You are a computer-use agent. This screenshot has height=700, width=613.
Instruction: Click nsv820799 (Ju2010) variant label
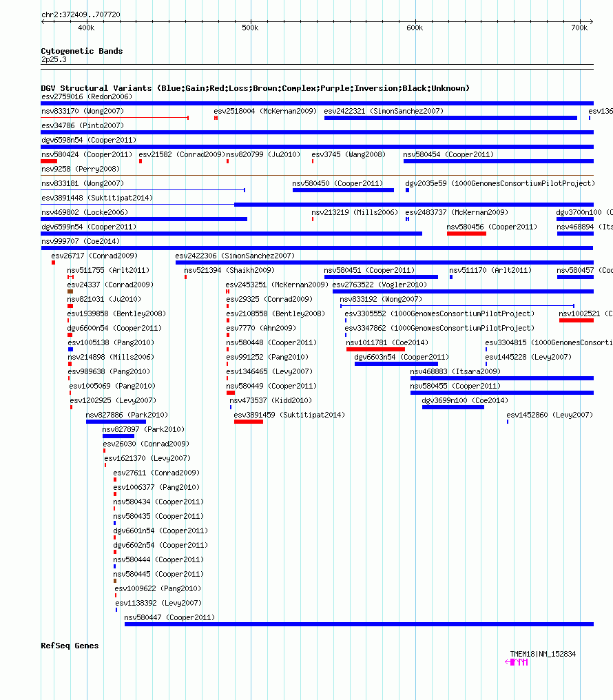click(x=263, y=155)
